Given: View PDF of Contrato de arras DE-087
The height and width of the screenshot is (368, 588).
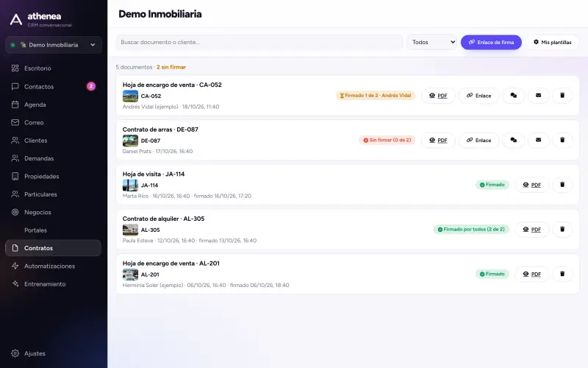Looking at the screenshot, I should pos(438,140).
